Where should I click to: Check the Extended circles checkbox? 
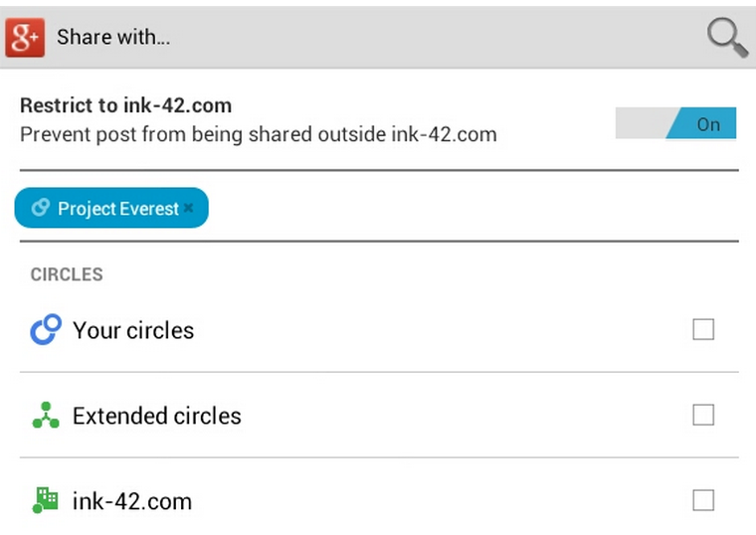[x=703, y=415]
